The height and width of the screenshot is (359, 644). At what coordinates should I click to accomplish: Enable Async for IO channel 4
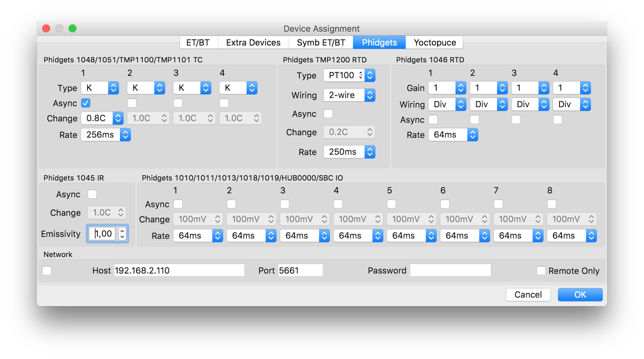click(338, 204)
